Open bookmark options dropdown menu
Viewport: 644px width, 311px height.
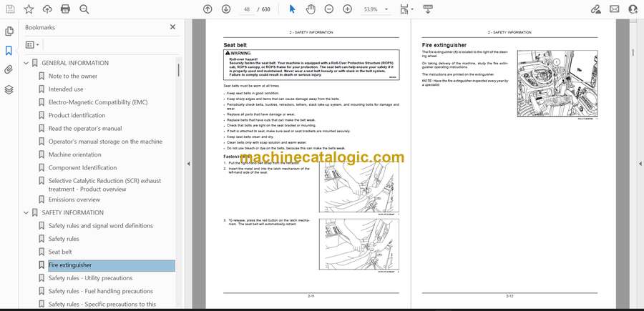(33, 44)
